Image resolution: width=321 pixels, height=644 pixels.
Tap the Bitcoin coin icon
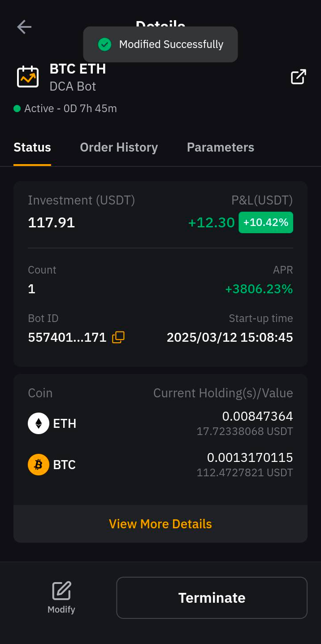pyautogui.click(x=39, y=465)
